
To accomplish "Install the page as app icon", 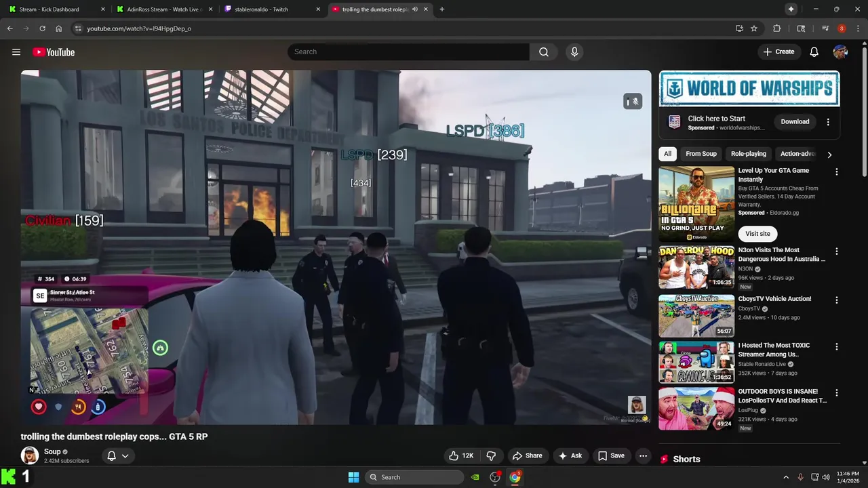I will pyautogui.click(x=739, y=28).
